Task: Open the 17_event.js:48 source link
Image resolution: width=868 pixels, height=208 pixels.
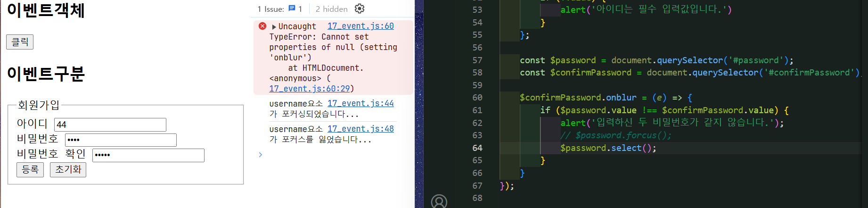Action: pyautogui.click(x=360, y=129)
